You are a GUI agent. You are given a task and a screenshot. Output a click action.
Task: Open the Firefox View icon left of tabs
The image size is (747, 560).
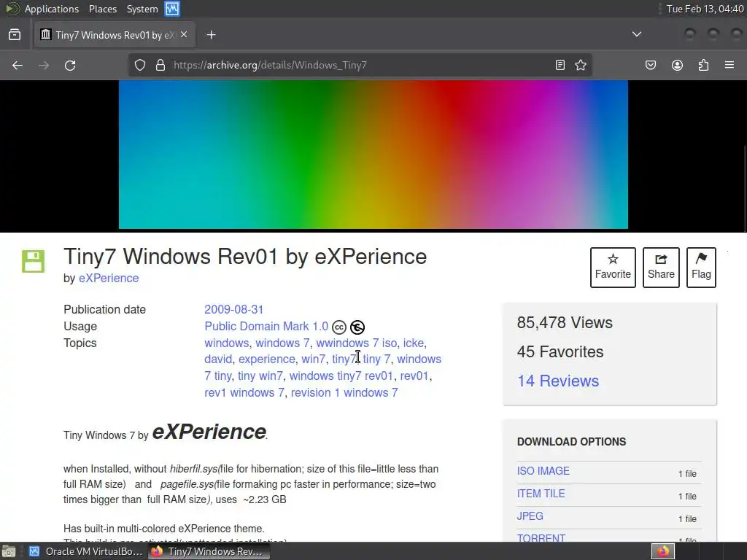[x=15, y=35]
